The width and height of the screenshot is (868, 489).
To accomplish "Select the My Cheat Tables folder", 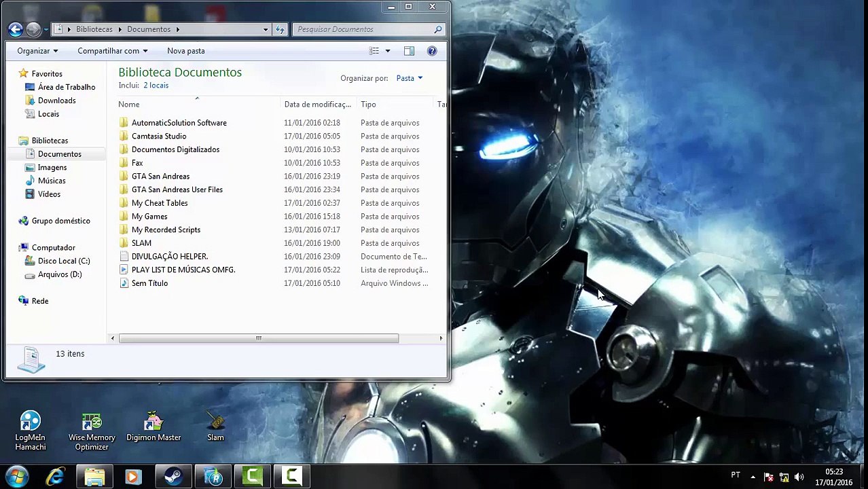I will coord(160,203).
